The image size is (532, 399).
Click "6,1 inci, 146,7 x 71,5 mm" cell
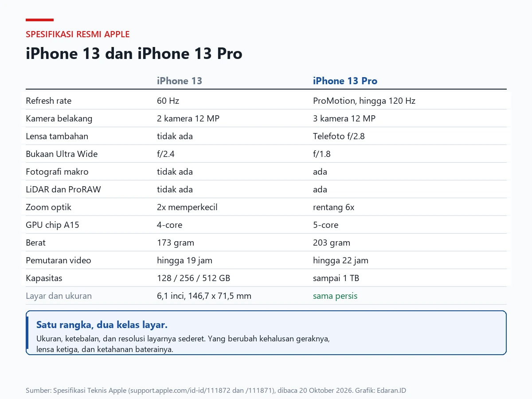click(204, 296)
